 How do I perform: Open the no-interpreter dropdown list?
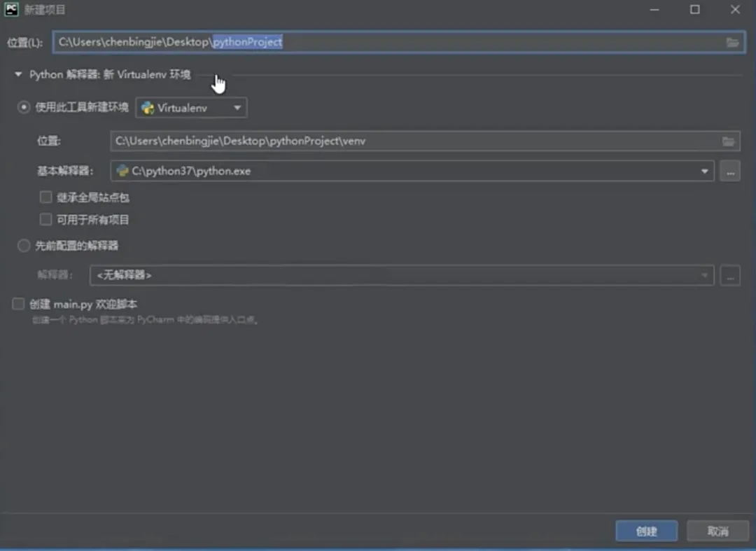coord(402,276)
